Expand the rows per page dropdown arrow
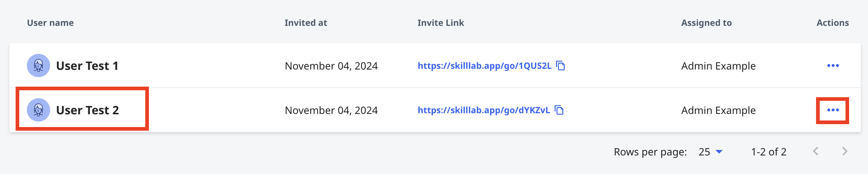Viewport: 868px width, 174px height. click(719, 152)
